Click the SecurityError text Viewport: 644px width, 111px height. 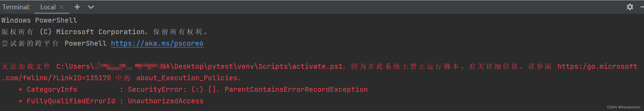click(157, 89)
